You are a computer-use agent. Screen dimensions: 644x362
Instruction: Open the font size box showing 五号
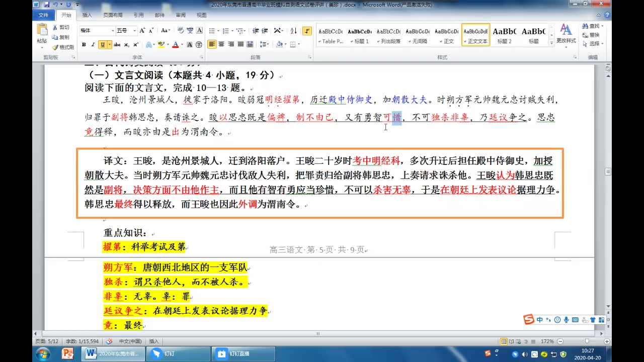126,31
